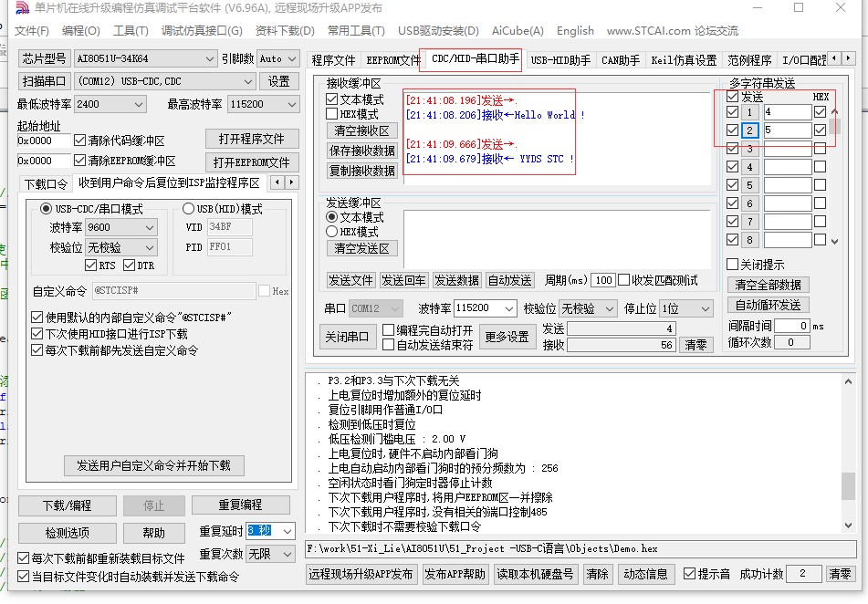Image resolution: width=868 pixels, height=604 pixels.
Task: Click the number 1 send button
Action: (x=749, y=112)
